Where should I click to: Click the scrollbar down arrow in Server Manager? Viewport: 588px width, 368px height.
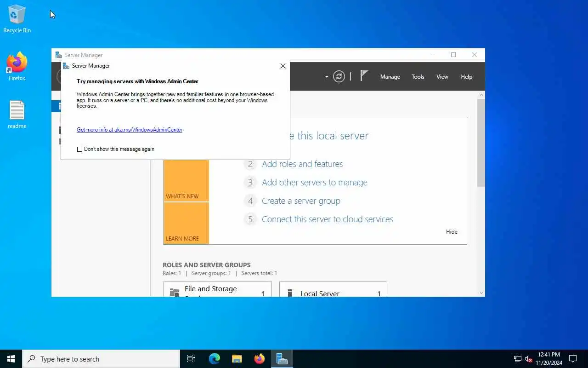point(481,293)
